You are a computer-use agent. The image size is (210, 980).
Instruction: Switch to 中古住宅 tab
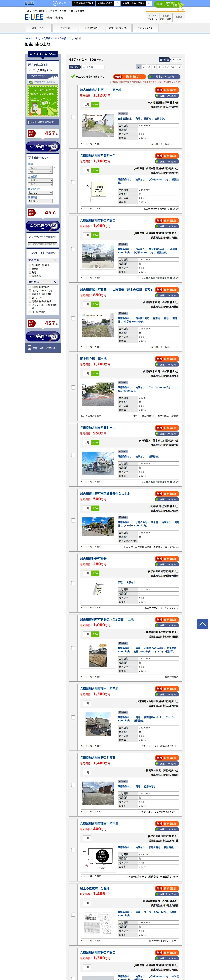coord(65,28)
